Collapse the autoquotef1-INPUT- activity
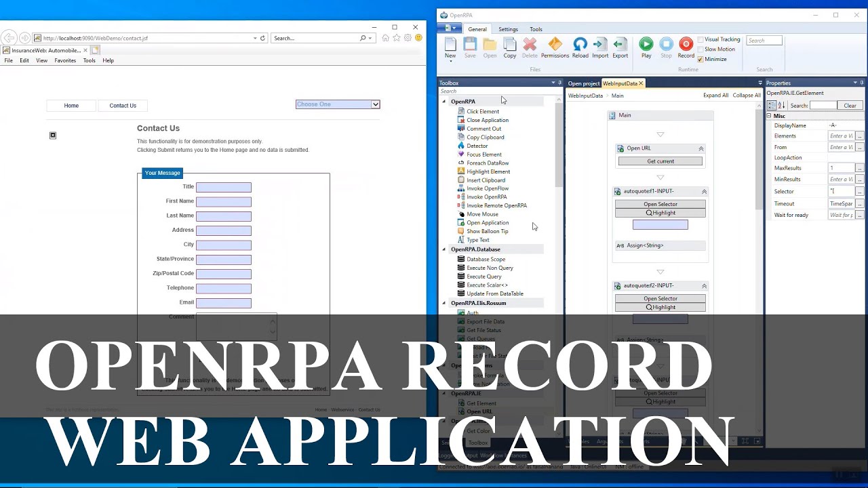The width and height of the screenshot is (868, 488). [x=704, y=192]
